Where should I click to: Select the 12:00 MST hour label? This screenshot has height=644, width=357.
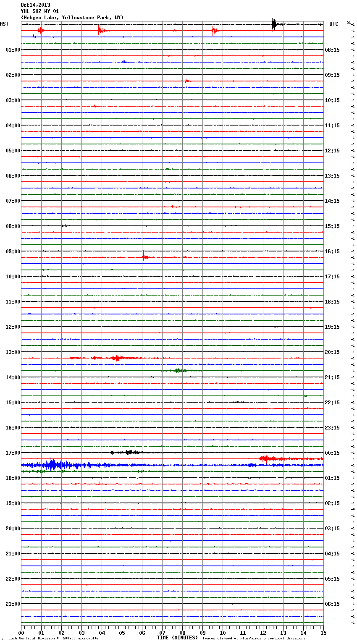click(x=13, y=327)
